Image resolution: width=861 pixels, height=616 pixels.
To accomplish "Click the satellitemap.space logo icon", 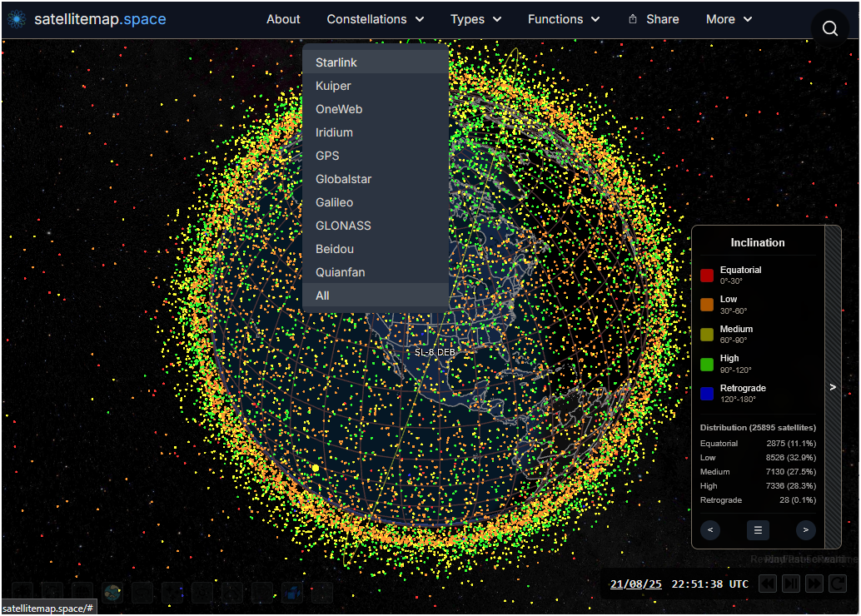I will point(17,19).
